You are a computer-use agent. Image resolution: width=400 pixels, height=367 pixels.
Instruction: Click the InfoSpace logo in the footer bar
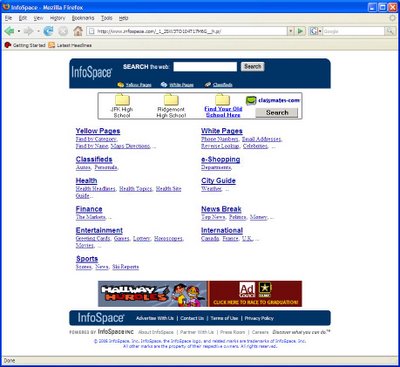click(x=101, y=318)
